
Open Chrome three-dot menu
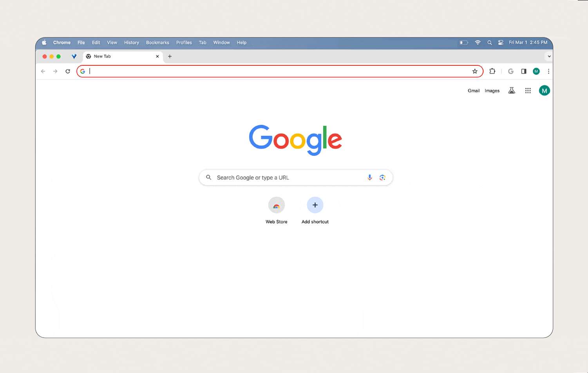coord(548,71)
